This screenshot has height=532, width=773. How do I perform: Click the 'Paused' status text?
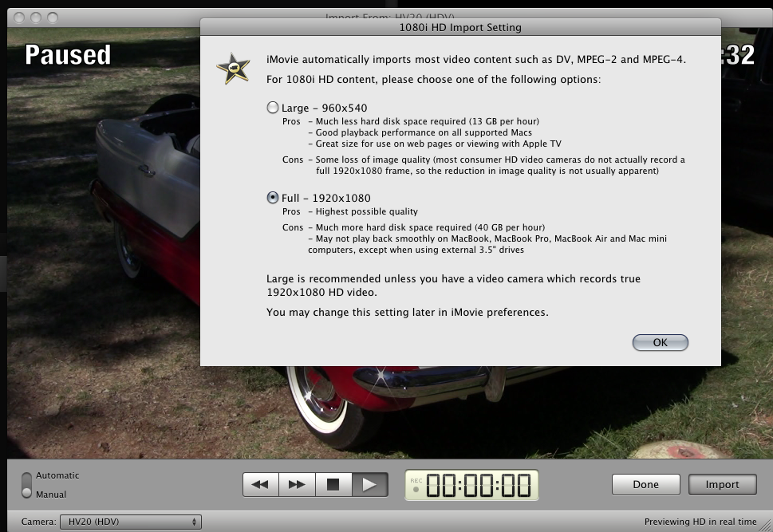(x=68, y=55)
